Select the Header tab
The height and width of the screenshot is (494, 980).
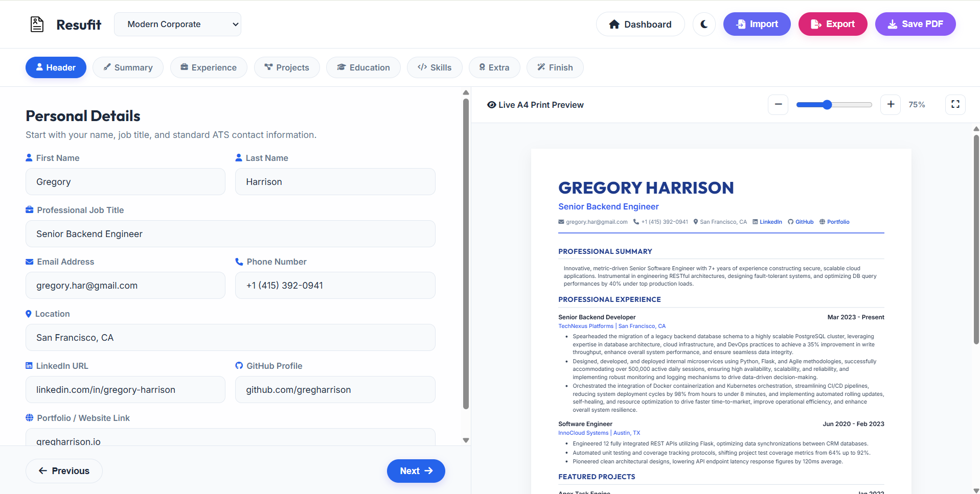pyautogui.click(x=56, y=67)
